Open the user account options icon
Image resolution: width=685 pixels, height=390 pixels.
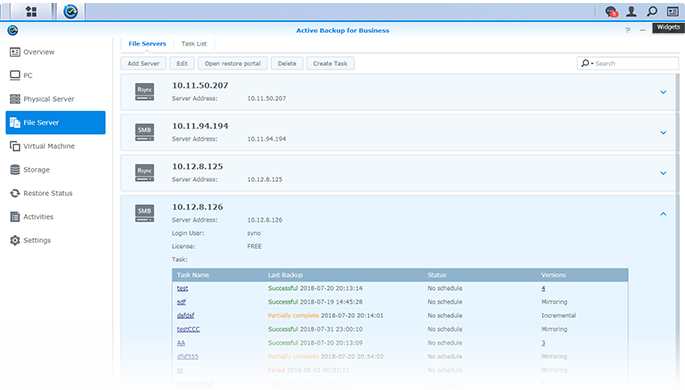[x=631, y=11]
